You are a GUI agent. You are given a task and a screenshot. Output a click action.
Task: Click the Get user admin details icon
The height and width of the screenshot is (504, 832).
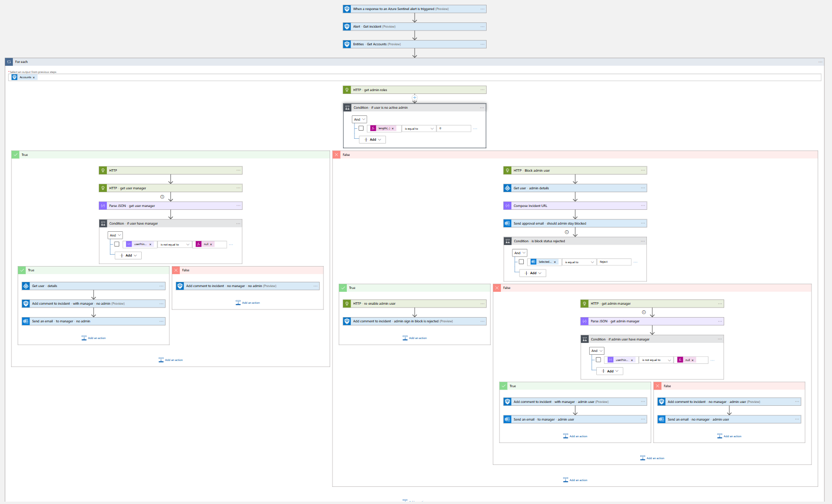click(x=507, y=188)
